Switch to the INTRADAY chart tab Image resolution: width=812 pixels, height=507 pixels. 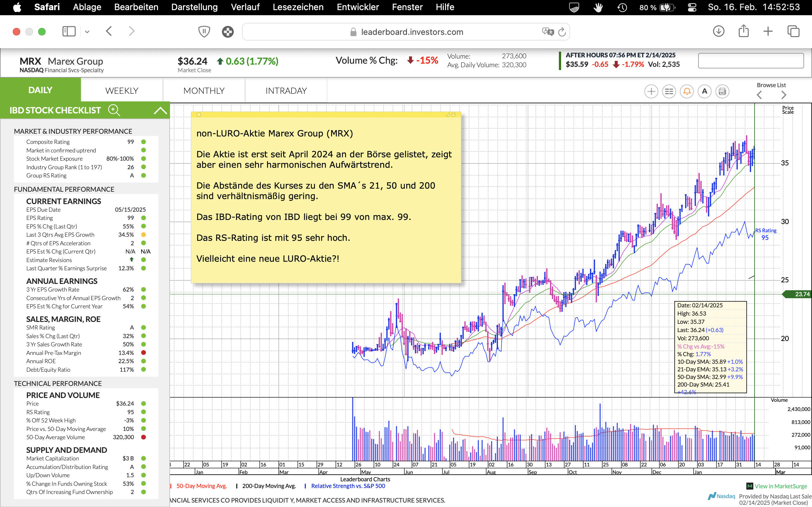[x=286, y=91]
